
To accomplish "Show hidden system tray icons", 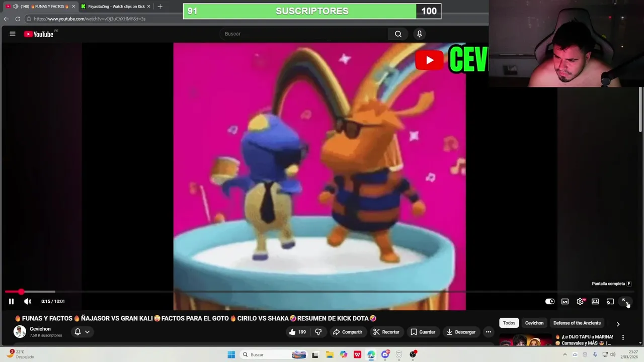I will pyautogui.click(x=565, y=354).
